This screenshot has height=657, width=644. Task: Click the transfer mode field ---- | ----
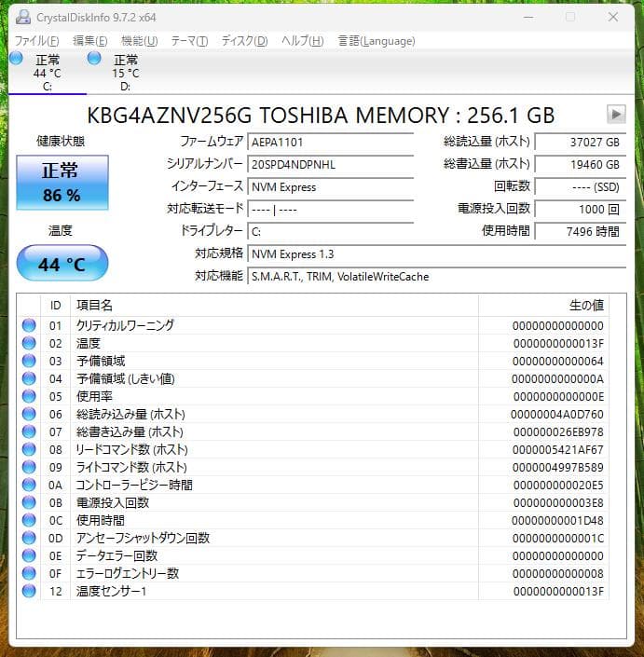tap(331, 209)
